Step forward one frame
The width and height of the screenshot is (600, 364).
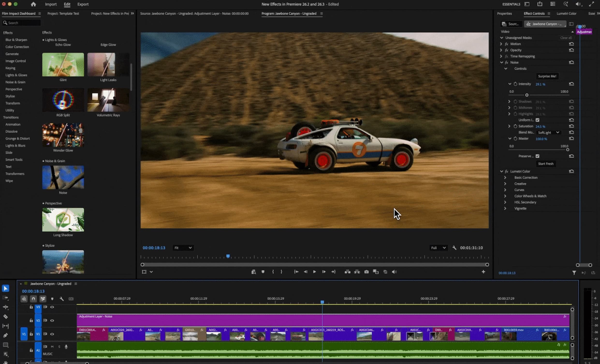pos(324,272)
